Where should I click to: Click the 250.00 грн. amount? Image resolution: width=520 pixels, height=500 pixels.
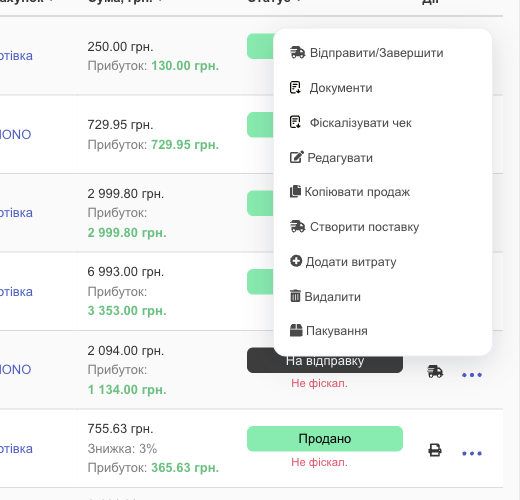point(120,47)
